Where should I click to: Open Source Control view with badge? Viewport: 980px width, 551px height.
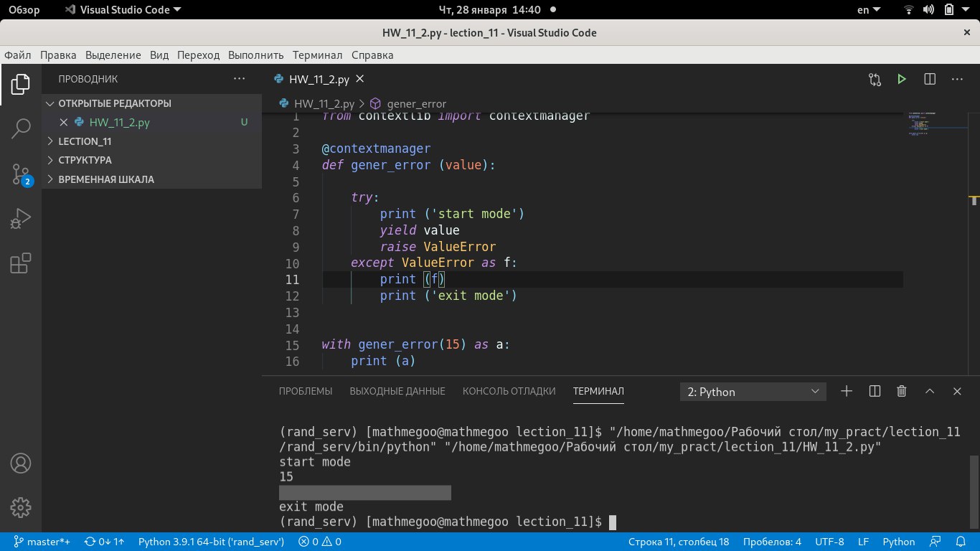pos(20,174)
